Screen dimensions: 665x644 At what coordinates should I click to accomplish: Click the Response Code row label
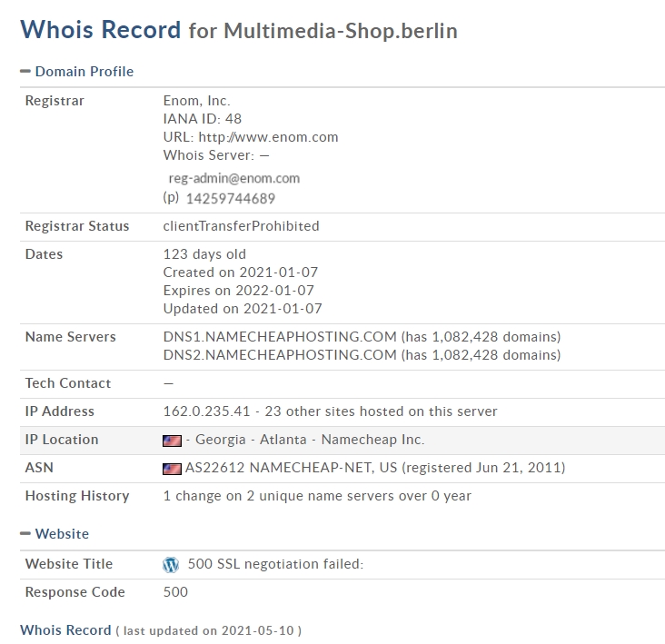tap(75, 592)
